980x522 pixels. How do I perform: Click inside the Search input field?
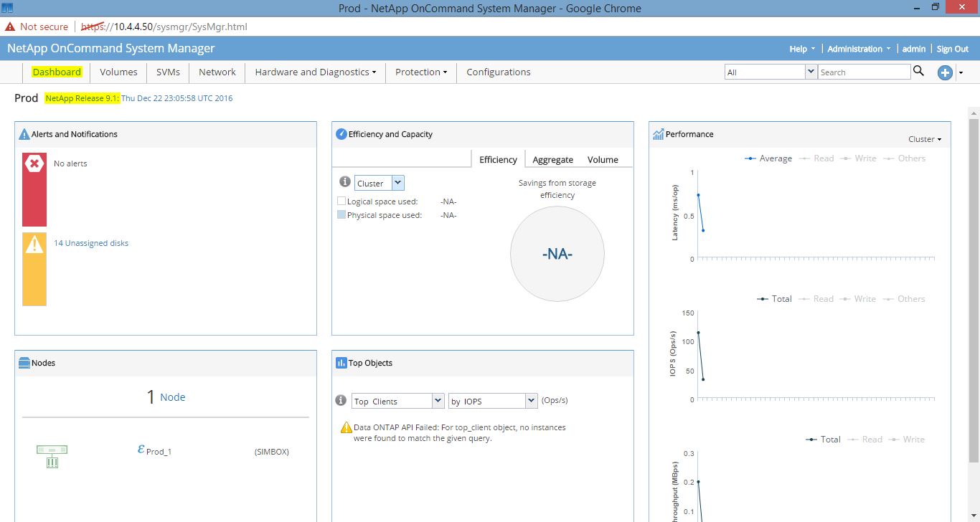pos(863,72)
